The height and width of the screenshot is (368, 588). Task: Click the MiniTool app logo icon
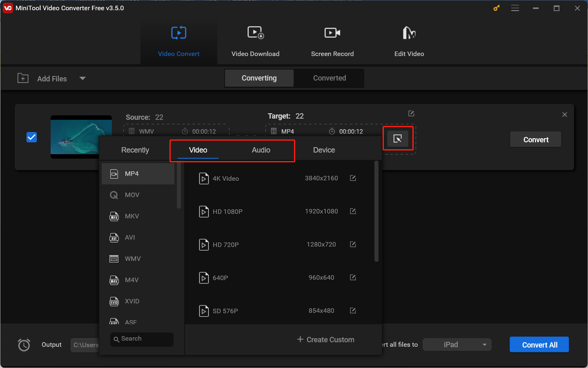click(8, 8)
